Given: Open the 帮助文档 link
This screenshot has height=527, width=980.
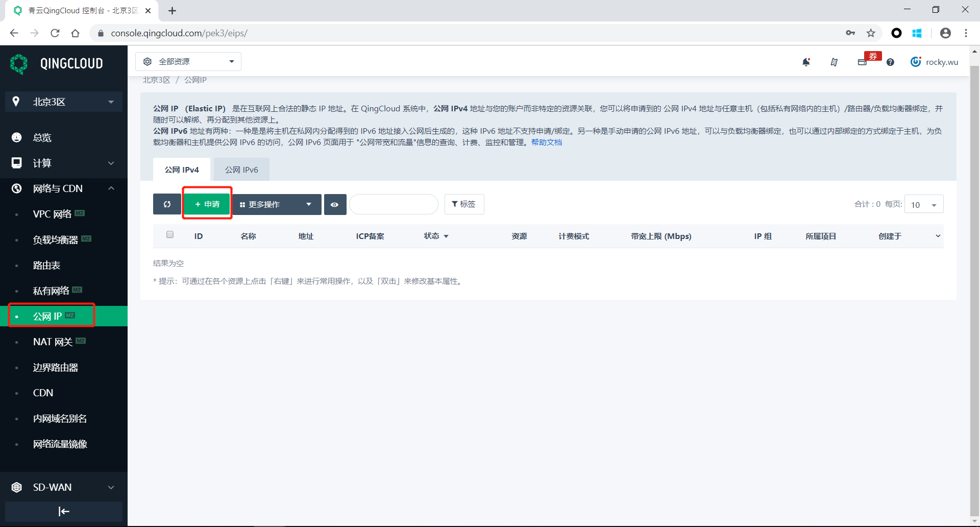Looking at the screenshot, I should pyautogui.click(x=547, y=142).
